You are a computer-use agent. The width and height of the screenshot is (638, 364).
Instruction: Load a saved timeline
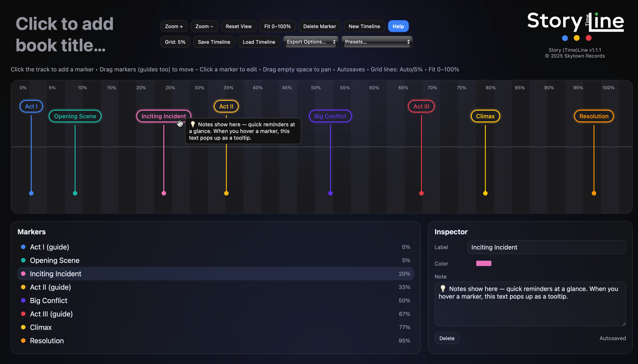click(x=259, y=42)
